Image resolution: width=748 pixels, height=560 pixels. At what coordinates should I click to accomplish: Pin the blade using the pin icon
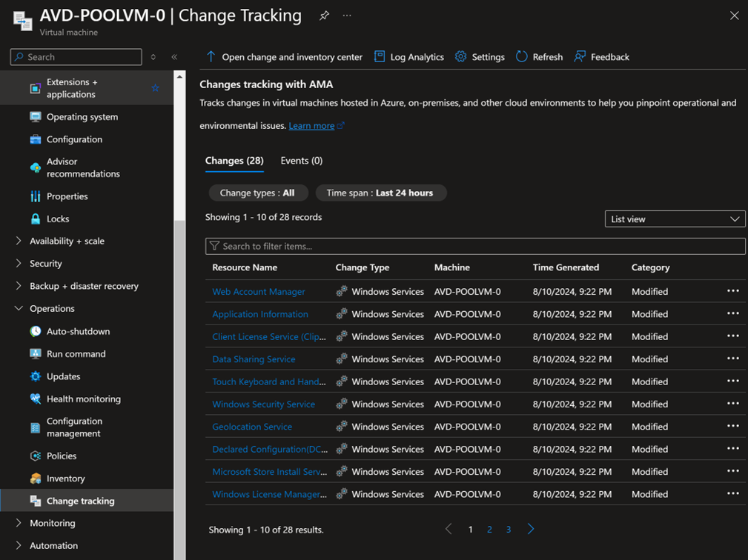click(325, 16)
